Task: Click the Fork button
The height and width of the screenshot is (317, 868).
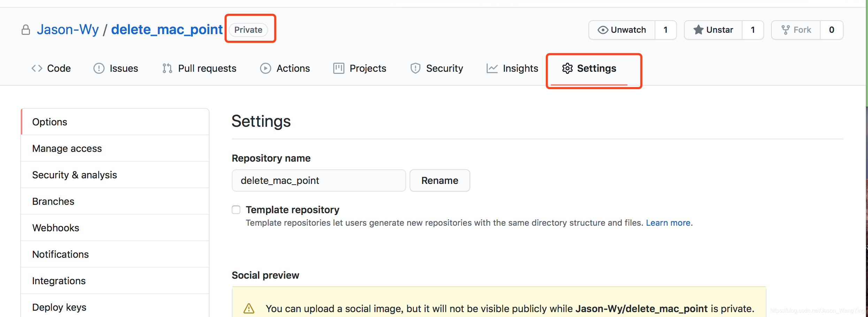Action: coord(796,30)
